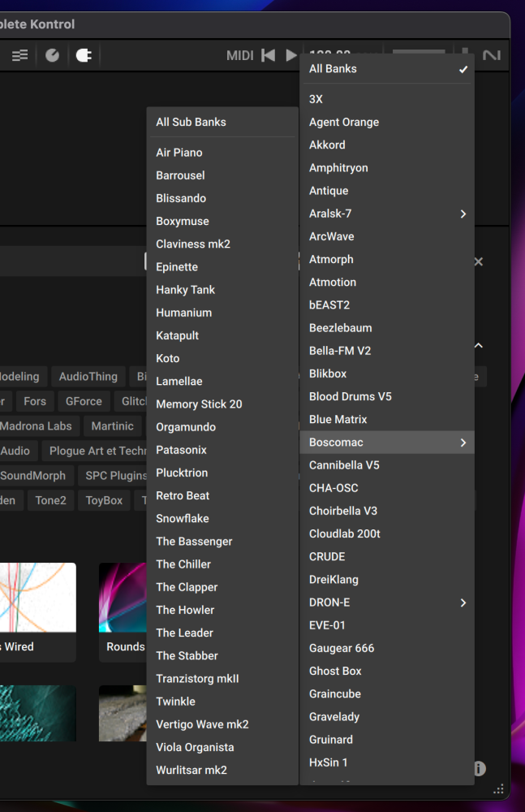Image resolution: width=525 pixels, height=812 pixels.
Task: Choose Tranzistorg mkII sub bank
Action: tap(222, 679)
